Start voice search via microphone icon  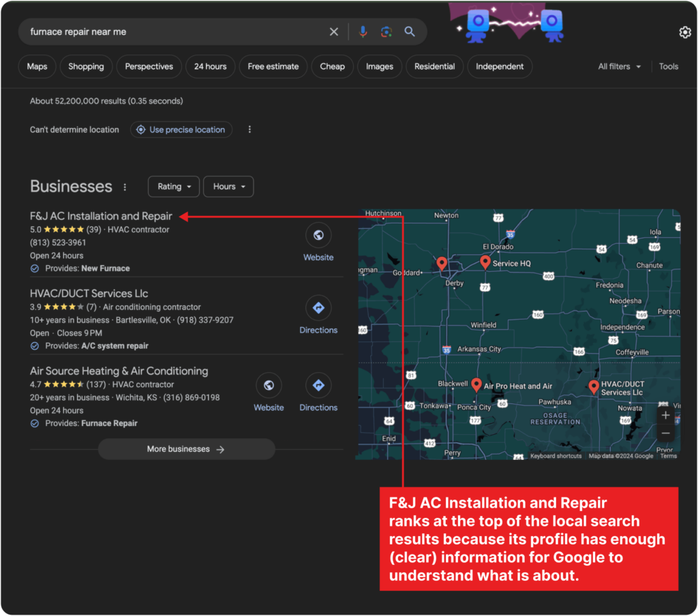363,31
